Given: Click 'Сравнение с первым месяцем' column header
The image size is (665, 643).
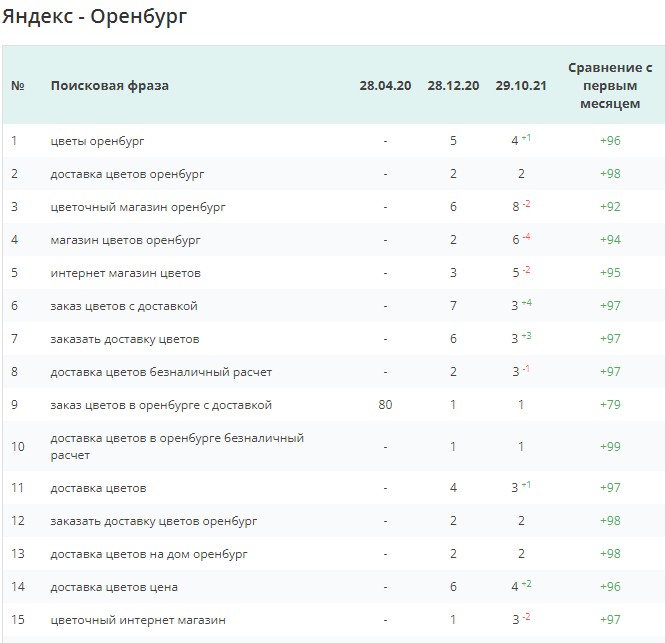Looking at the screenshot, I should click(x=610, y=85).
